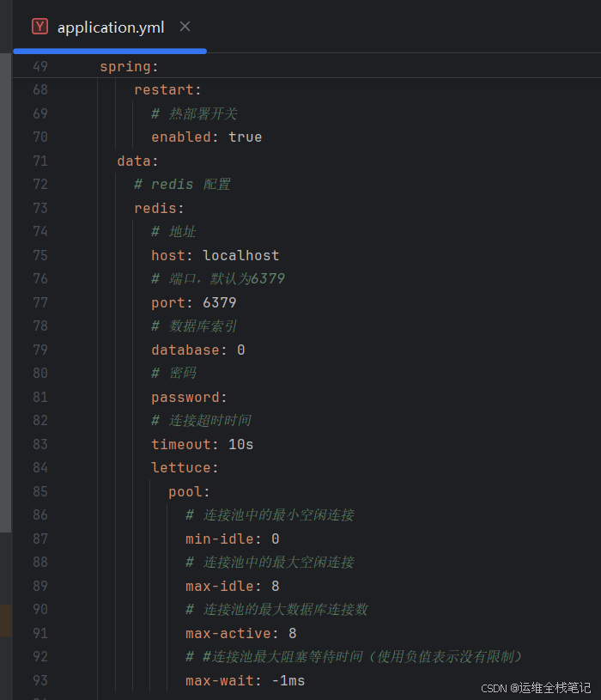Screen dimensions: 601x700
Task: Click the '# 端口，默认为6379' comment
Action: (218, 278)
